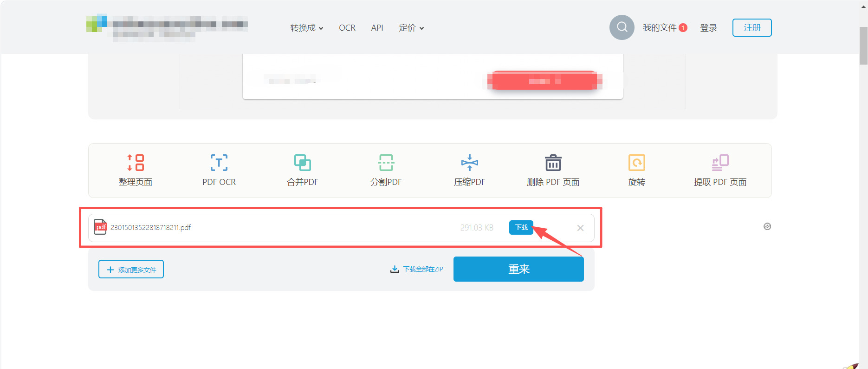The image size is (868, 369).
Task: Click the small circular icon at right of file row
Action: (767, 226)
